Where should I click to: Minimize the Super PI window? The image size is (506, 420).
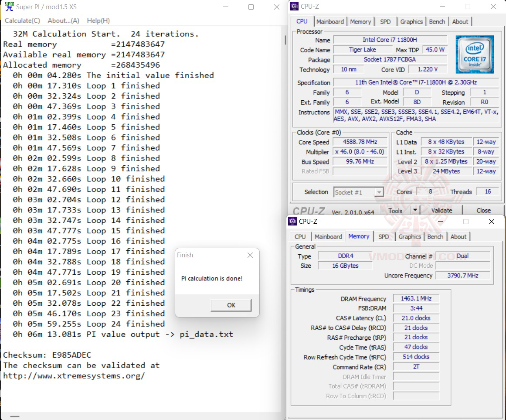point(226,7)
